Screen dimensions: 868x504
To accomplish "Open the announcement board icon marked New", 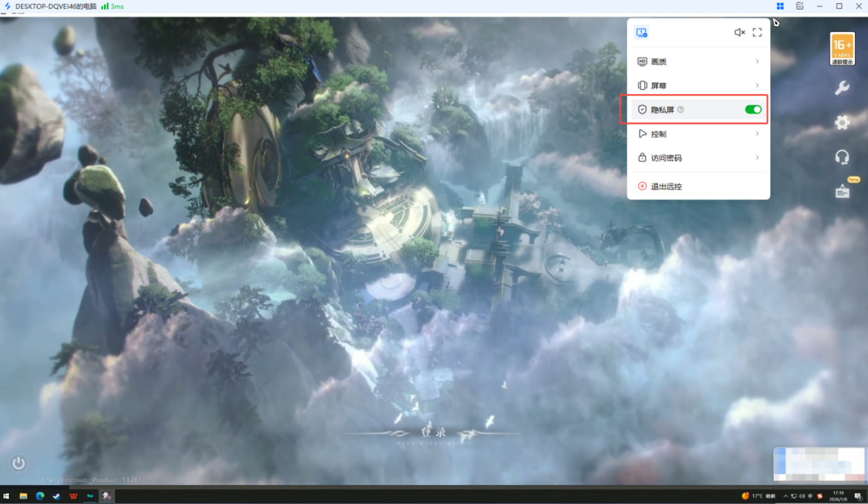I will coord(843,192).
